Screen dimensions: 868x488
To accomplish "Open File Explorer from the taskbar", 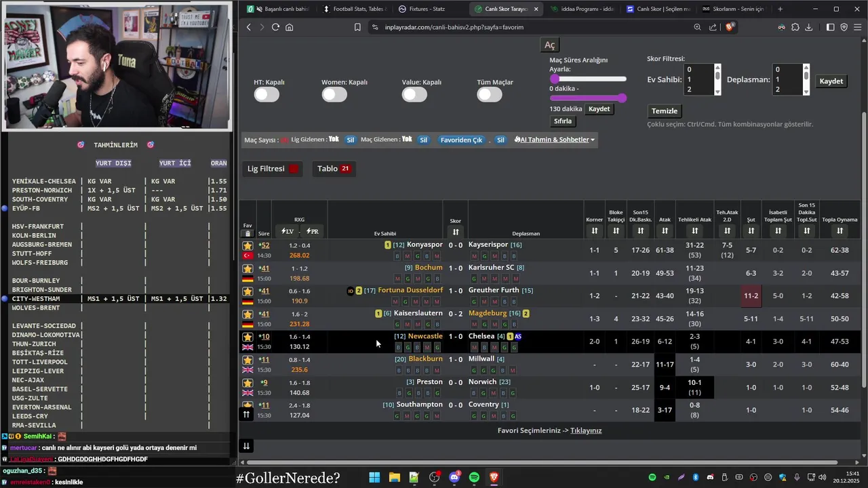I will tap(394, 477).
